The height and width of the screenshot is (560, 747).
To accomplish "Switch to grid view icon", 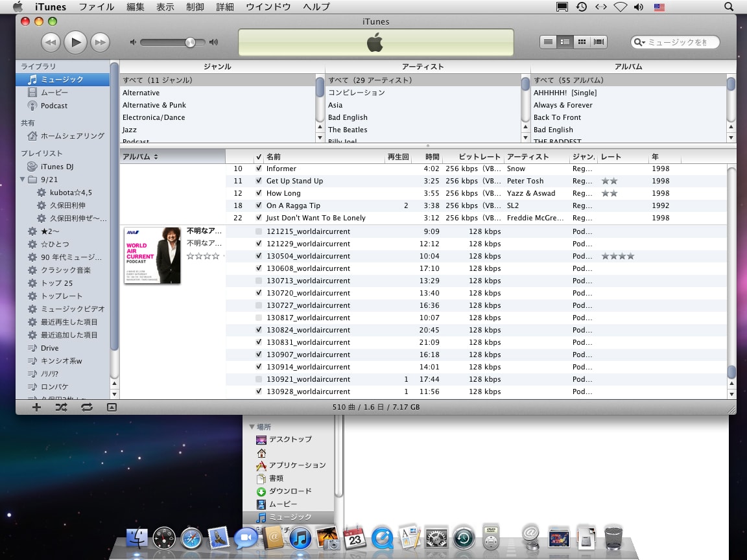I will [x=582, y=42].
